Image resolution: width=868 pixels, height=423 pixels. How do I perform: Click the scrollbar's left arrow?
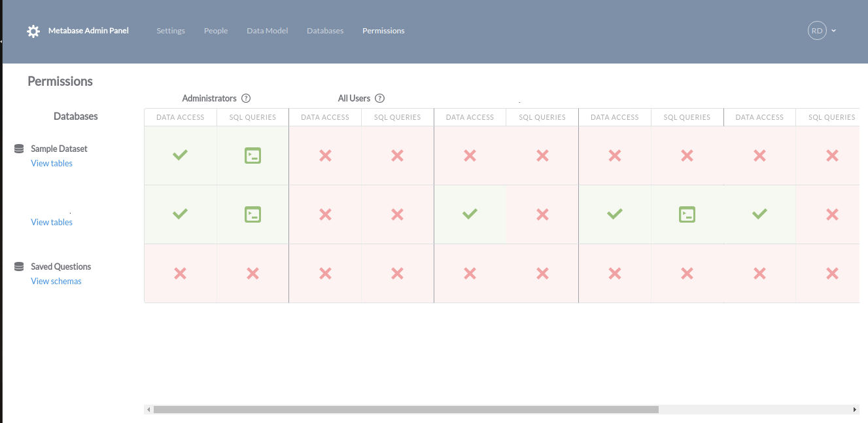pyautogui.click(x=148, y=409)
